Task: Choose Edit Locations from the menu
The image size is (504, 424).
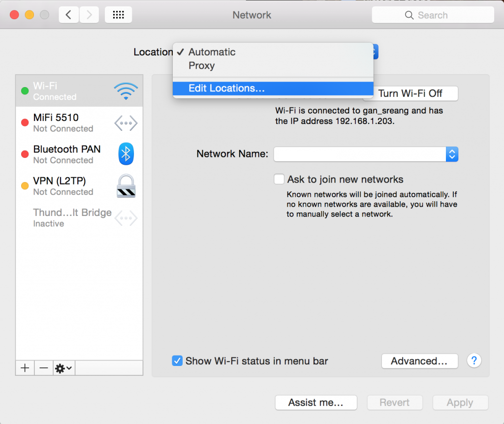Action: click(226, 88)
